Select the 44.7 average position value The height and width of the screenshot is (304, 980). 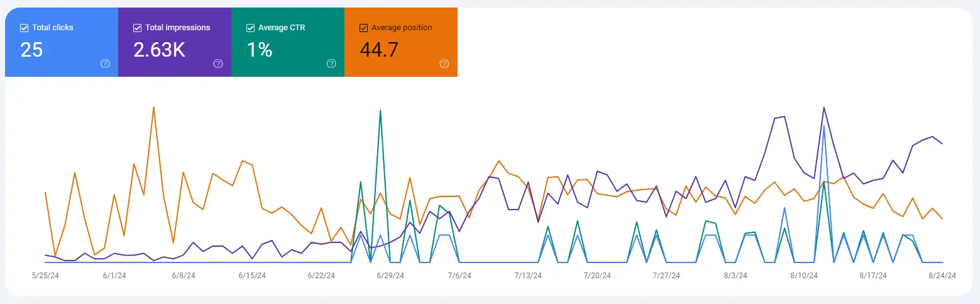379,50
